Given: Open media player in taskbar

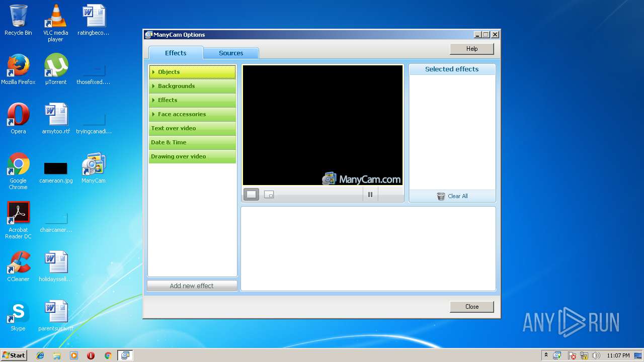Looking at the screenshot, I should pyautogui.click(x=74, y=355).
